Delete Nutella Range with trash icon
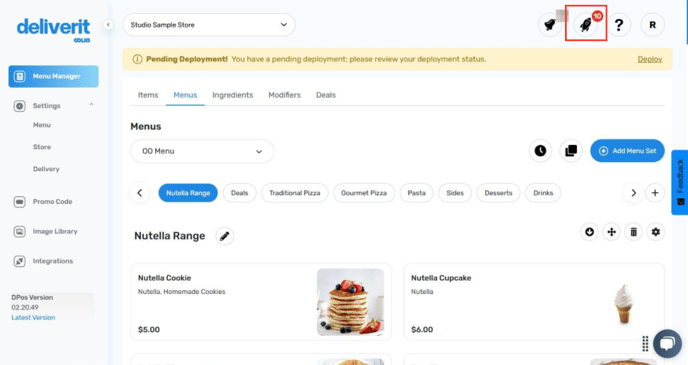Viewport: 688px width, 365px height. (x=633, y=232)
